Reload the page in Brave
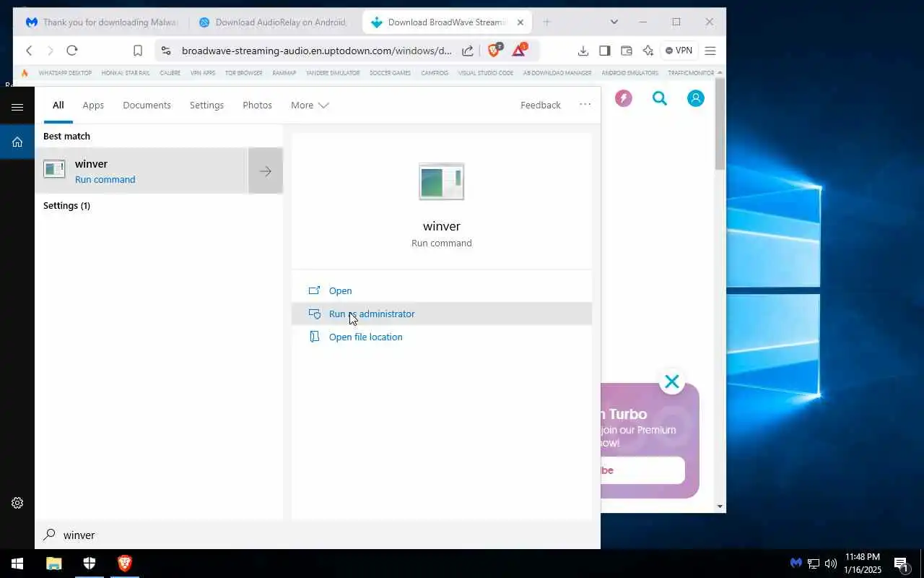Image resolution: width=924 pixels, height=578 pixels. 71,51
